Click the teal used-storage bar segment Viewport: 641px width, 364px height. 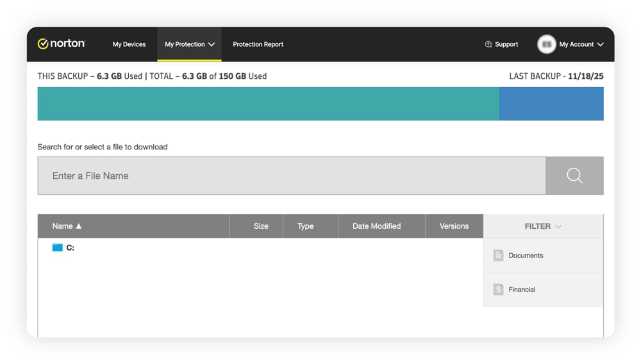pyautogui.click(x=268, y=104)
